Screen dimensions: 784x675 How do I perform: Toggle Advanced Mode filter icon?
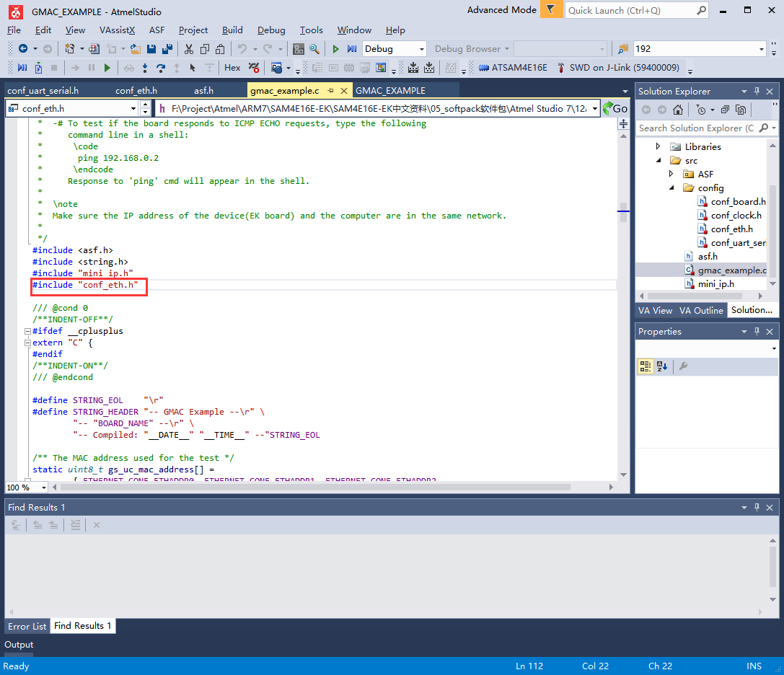pyautogui.click(x=551, y=9)
